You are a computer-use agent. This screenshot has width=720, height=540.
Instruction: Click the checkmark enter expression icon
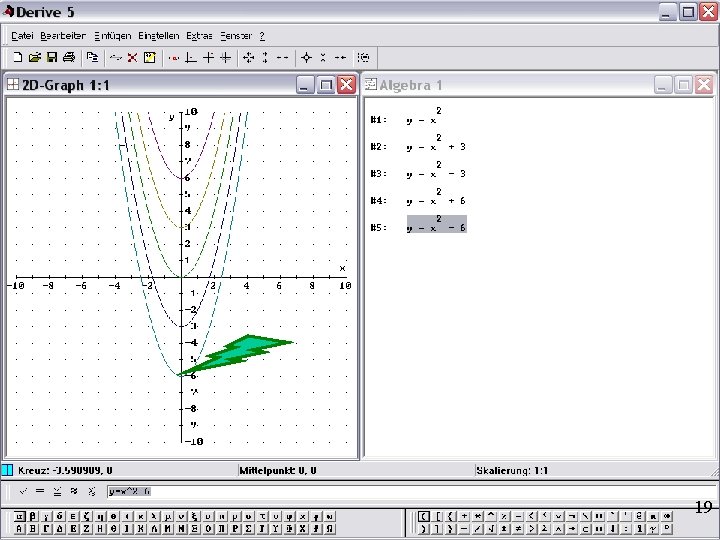(x=23, y=491)
